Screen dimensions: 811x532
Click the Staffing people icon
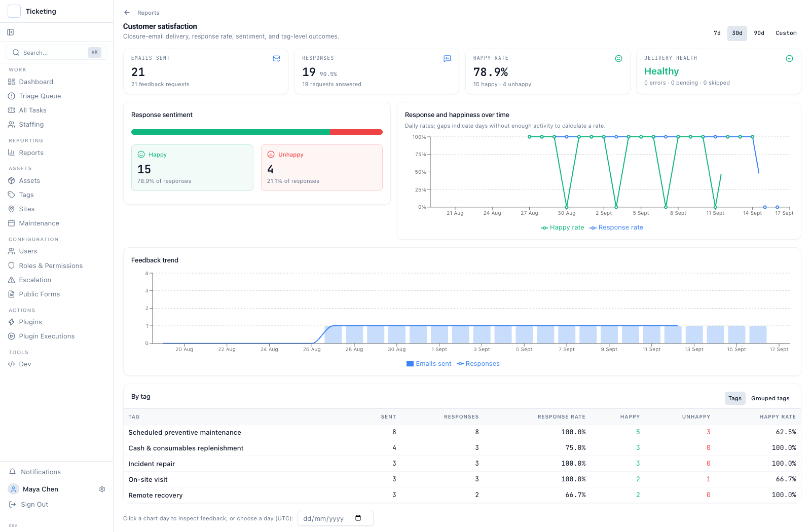12,125
